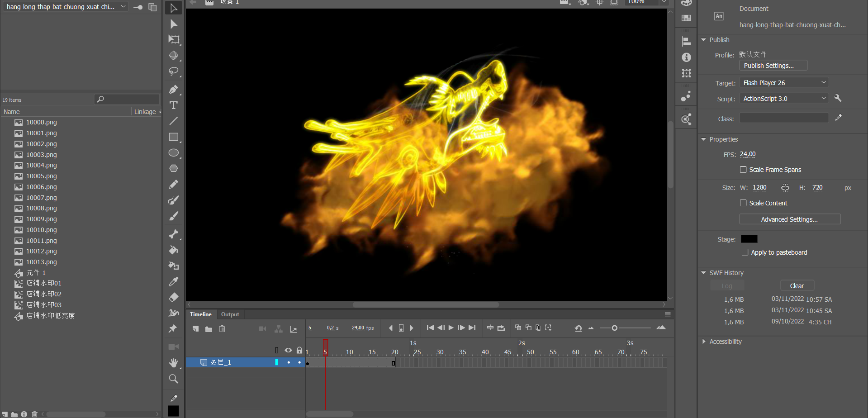Select the Lasso tool
Image resolution: width=868 pixels, height=418 pixels.
click(173, 71)
